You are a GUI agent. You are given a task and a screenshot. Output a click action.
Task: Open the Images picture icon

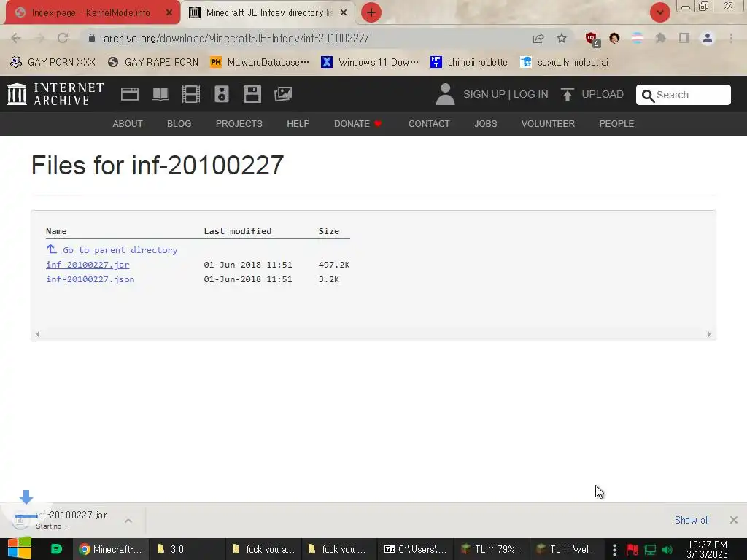point(282,94)
